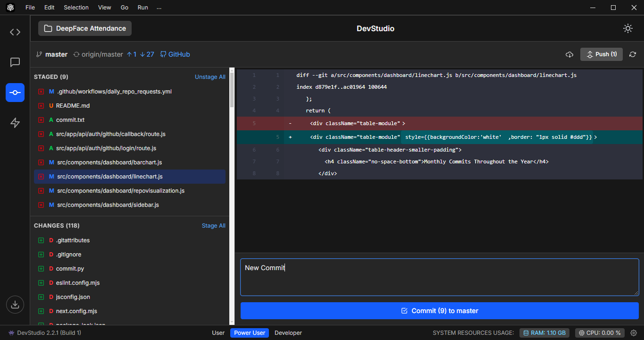This screenshot has height=340, width=644.
Task: Click the DevStudio logo icon
Action: coord(10,8)
